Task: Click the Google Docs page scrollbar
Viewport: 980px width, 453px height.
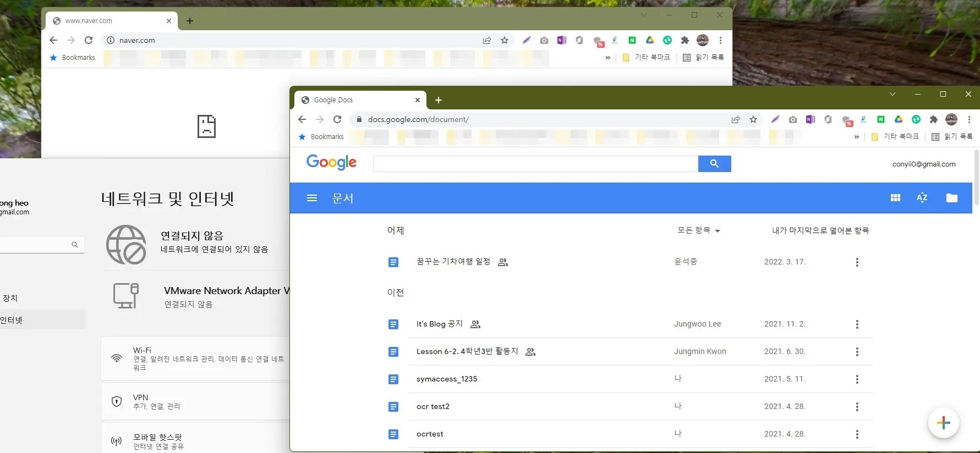Action: tap(977, 177)
